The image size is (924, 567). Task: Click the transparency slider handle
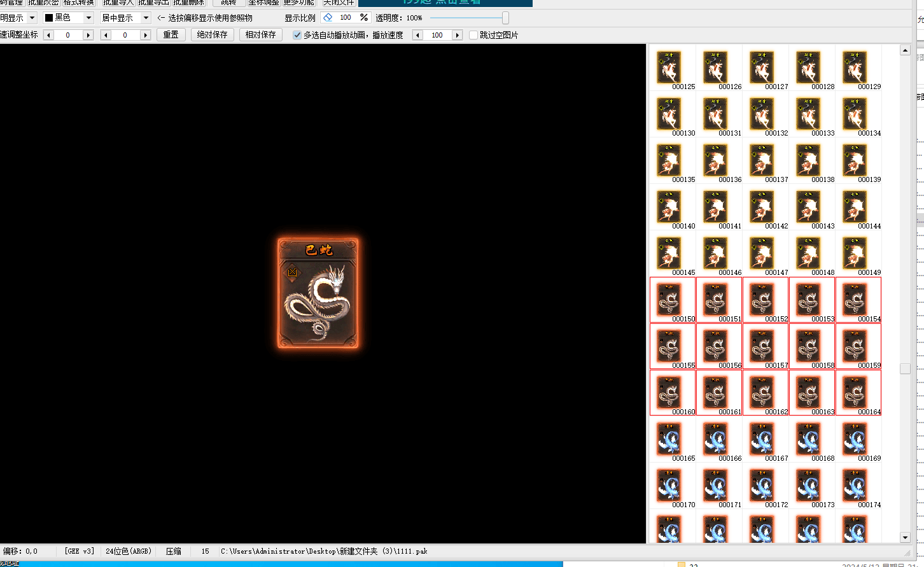pos(505,18)
